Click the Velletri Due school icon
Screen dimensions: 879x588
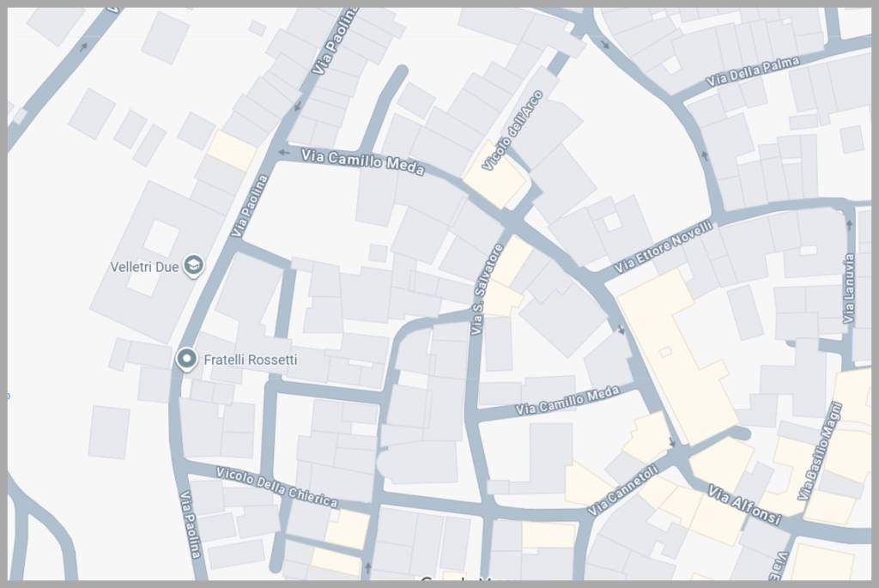(x=194, y=266)
